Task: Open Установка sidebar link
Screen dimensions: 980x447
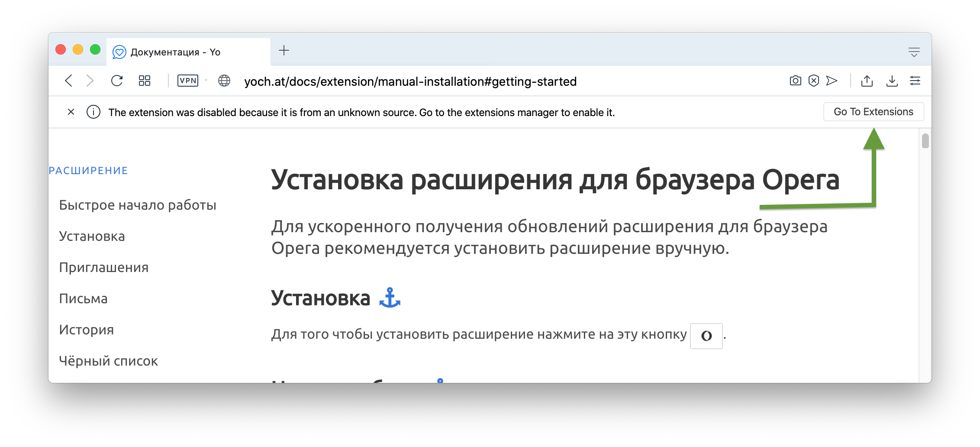Action: coord(92,236)
